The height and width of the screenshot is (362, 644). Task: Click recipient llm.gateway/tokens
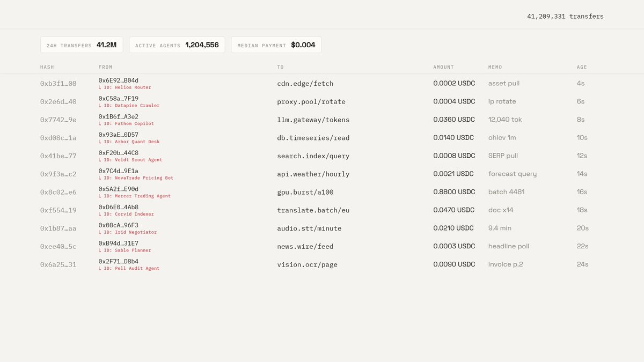pos(313,120)
